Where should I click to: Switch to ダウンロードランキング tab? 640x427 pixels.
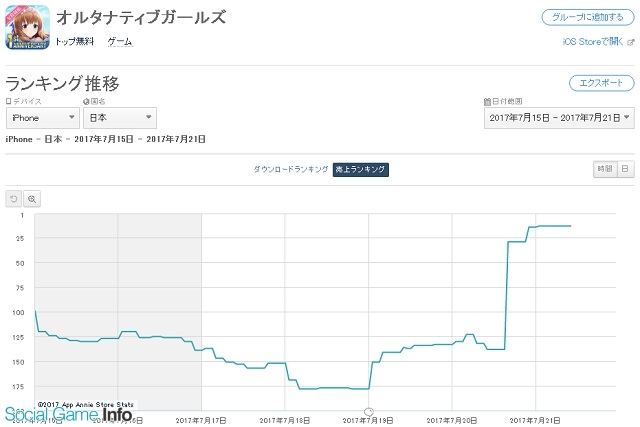point(291,169)
